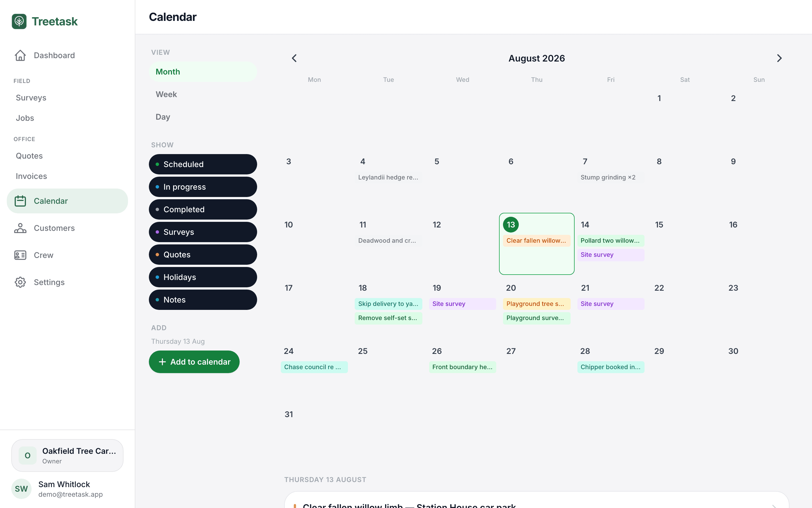Open the Site survey event on the 19th
The height and width of the screenshot is (508, 812).
click(x=462, y=304)
